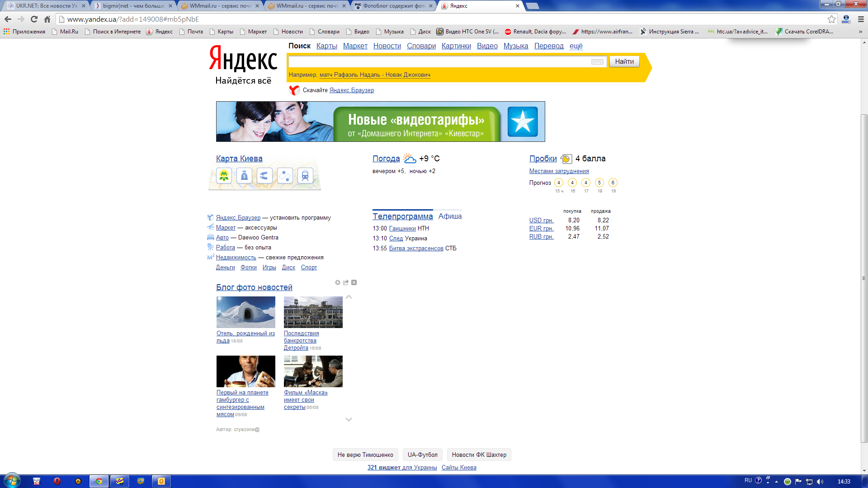Screen dimensions: 868x488
Task: Click traffic forecast circle for 19 hours
Action: [613, 183]
